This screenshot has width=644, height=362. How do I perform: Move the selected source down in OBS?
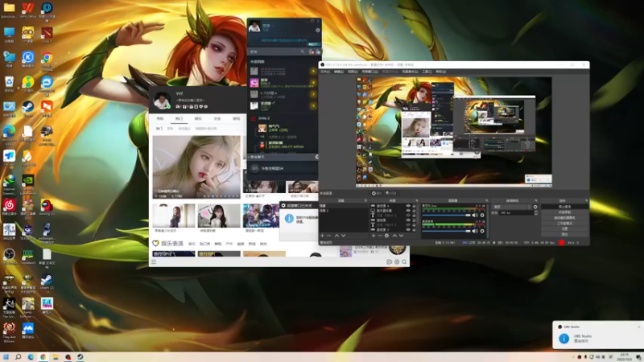[401, 236]
